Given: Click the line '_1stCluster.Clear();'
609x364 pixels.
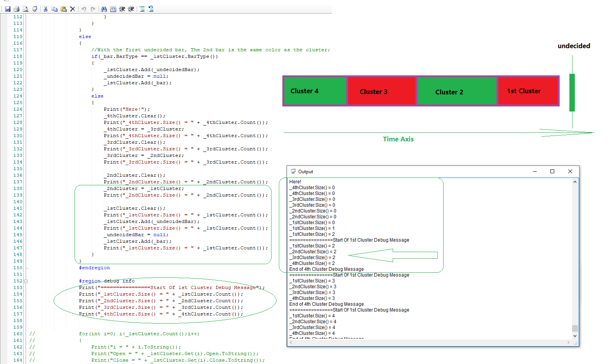Looking at the screenshot, I should click(x=134, y=208).
